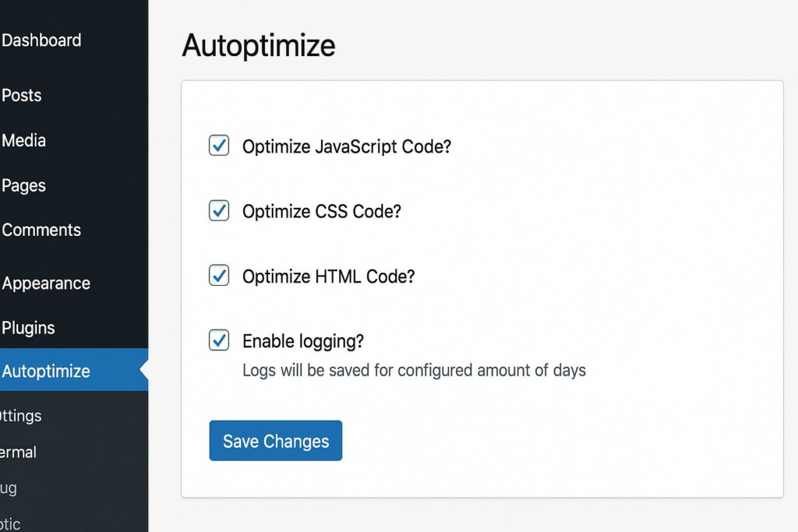Disable the Optimize HTML Code checkbox
798x532 pixels.
tap(219, 276)
